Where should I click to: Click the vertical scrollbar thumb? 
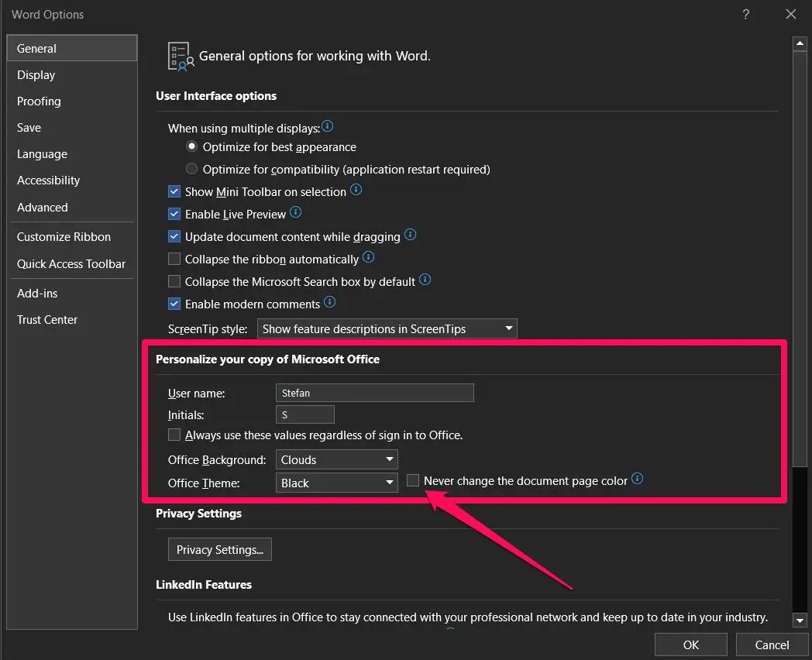click(x=800, y=259)
